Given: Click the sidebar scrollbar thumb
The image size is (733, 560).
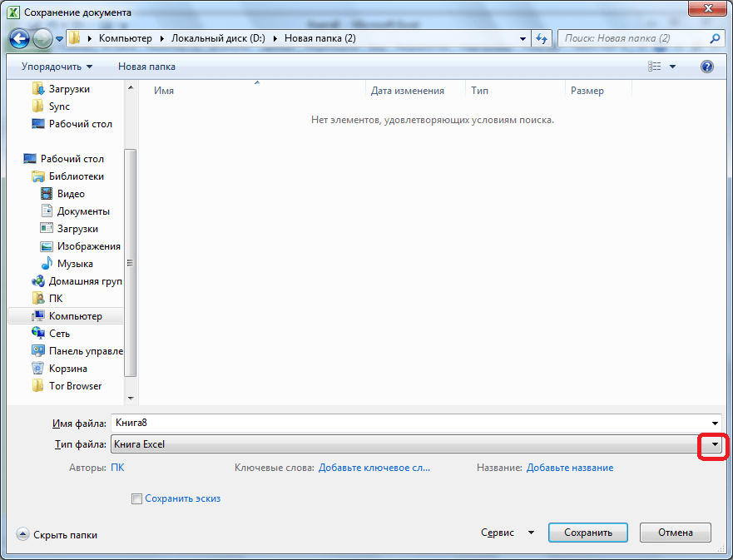Looking at the screenshot, I should (131, 263).
